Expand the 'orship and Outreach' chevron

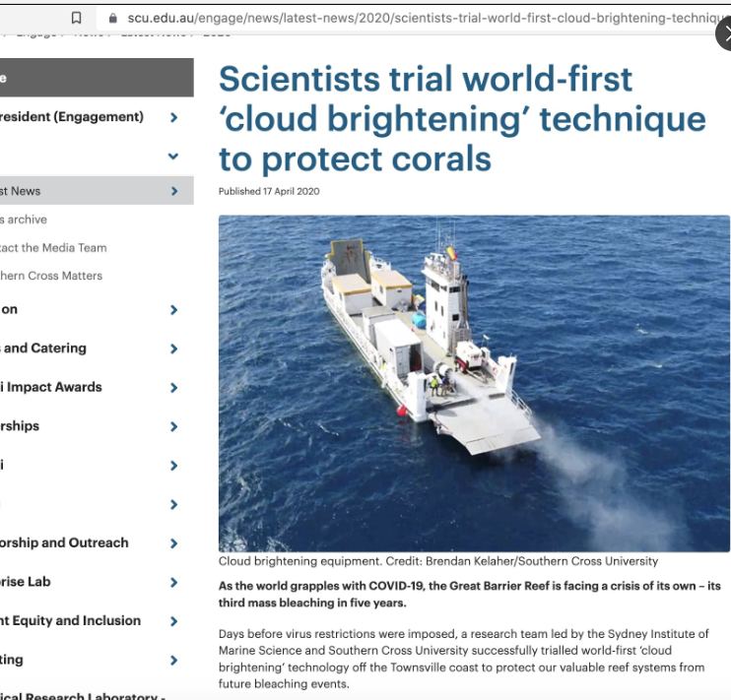point(174,543)
